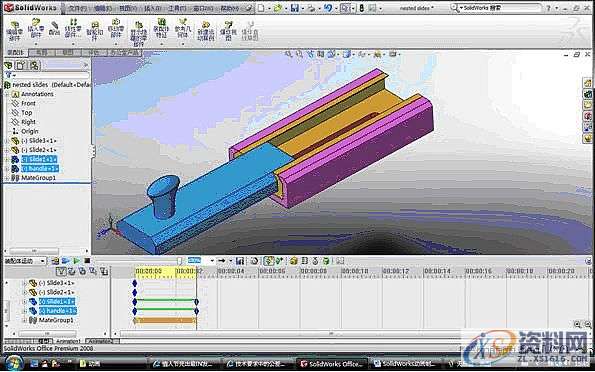Select the Mate (配合) paperclip tool
Screen dimensions: 595x372
pyautogui.click(x=55, y=28)
